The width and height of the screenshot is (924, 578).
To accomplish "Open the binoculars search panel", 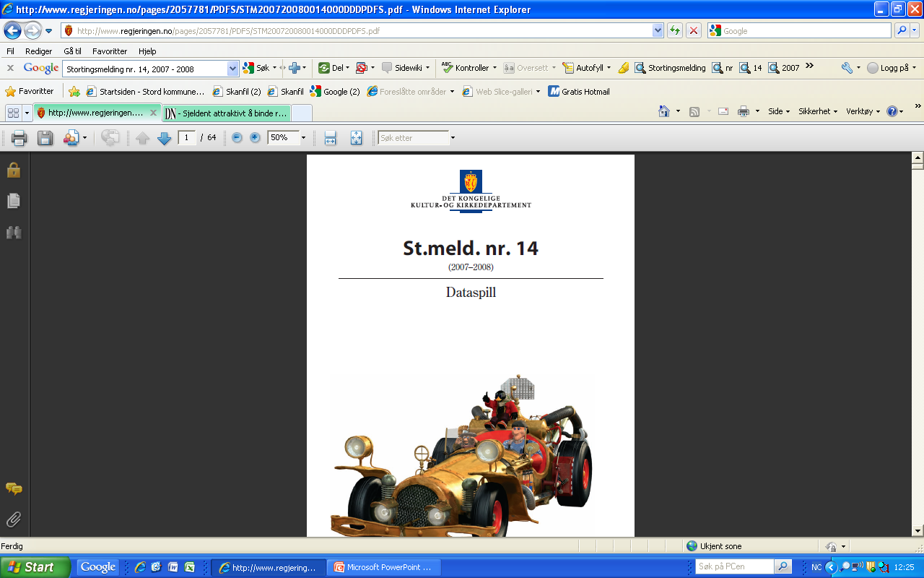I will click(x=14, y=232).
